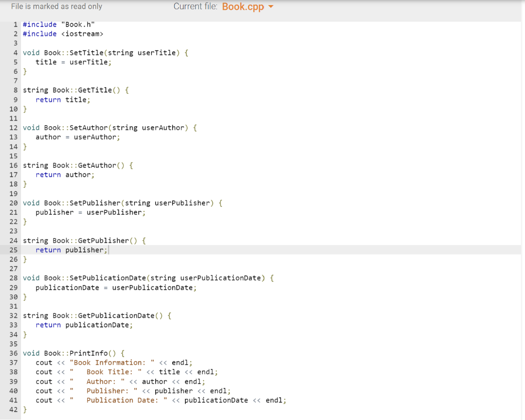Click the closing brace on line 42
525x420 pixels.
pos(24,410)
